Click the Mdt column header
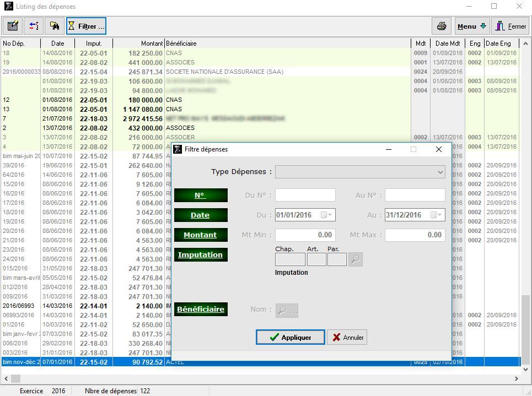Image resolution: width=532 pixels, height=396 pixels. click(x=421, y=44)
